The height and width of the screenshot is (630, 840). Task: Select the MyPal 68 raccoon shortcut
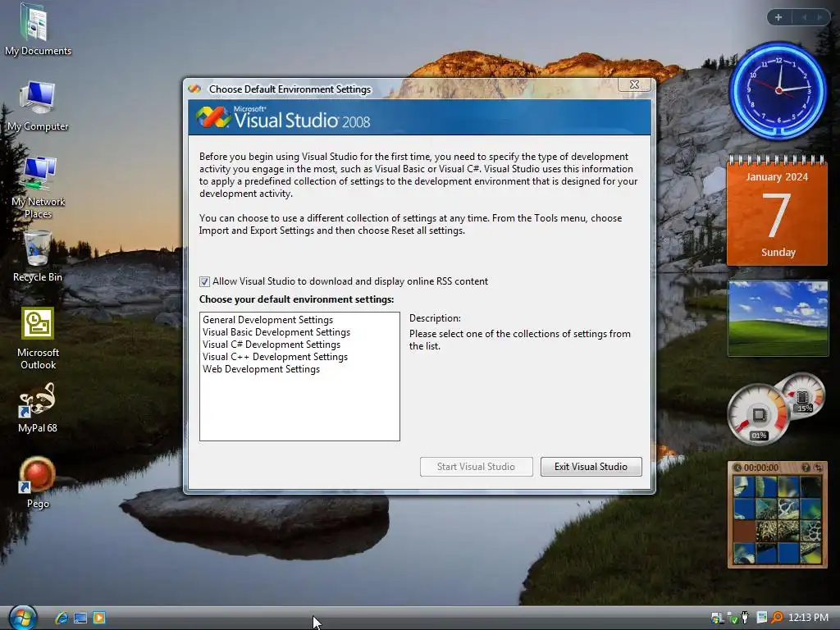[x=38, y=407]
